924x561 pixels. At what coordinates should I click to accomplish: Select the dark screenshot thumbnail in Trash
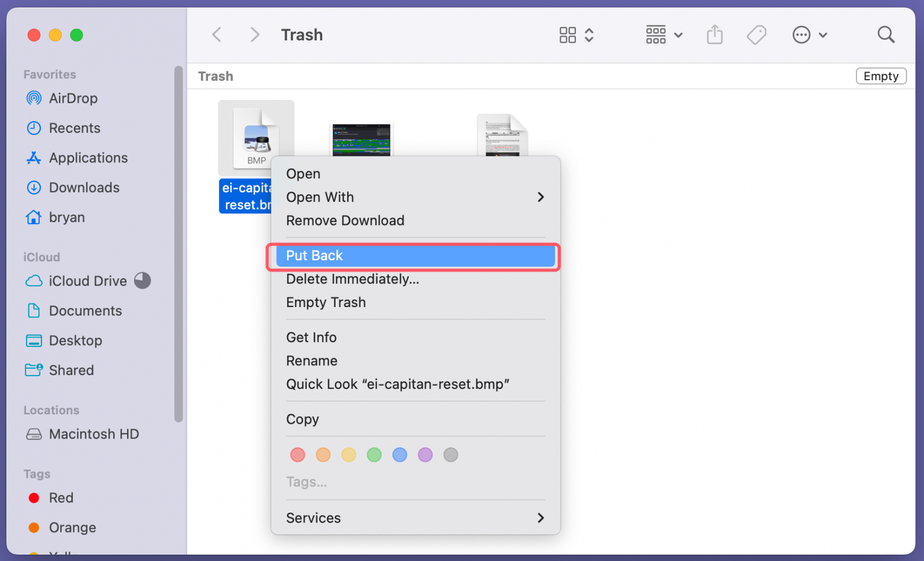point(362,140)
